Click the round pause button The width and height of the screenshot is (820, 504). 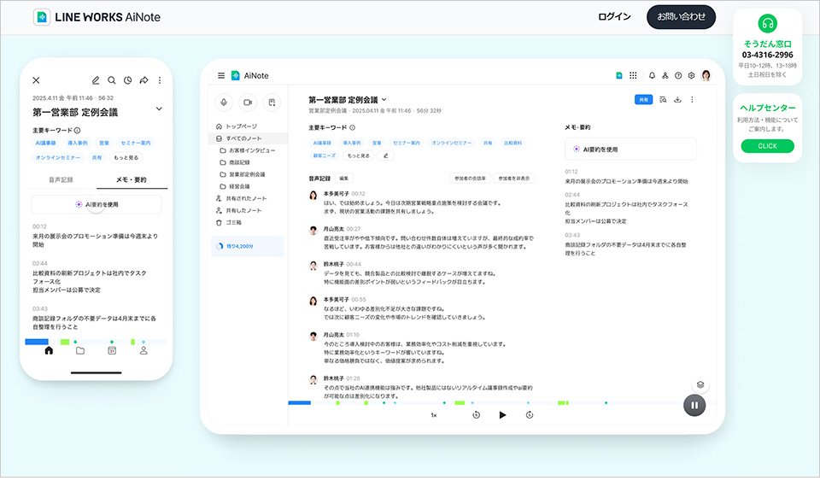click(694, 405)
